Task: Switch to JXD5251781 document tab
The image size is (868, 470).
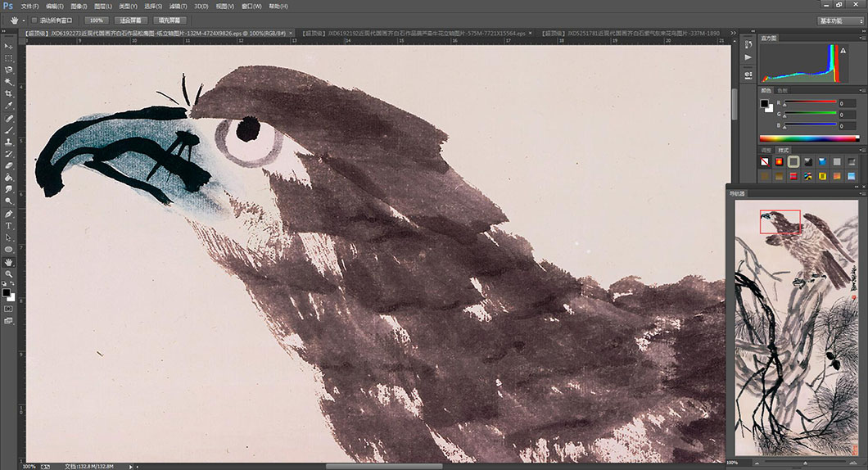Action: click(631, 34)
